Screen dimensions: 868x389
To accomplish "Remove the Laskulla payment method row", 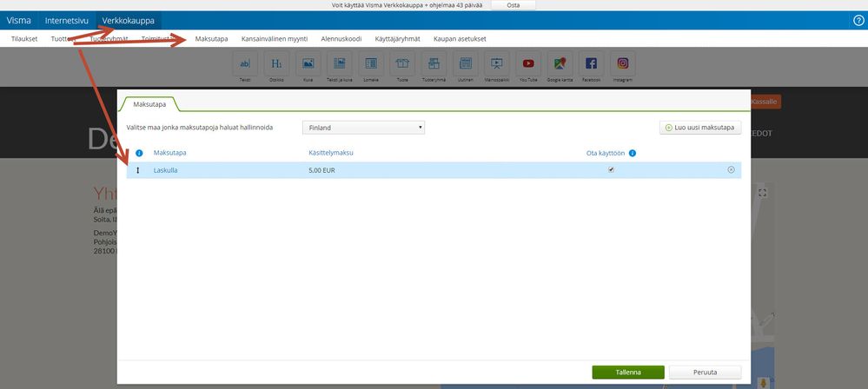I will (x=731, y=170).
